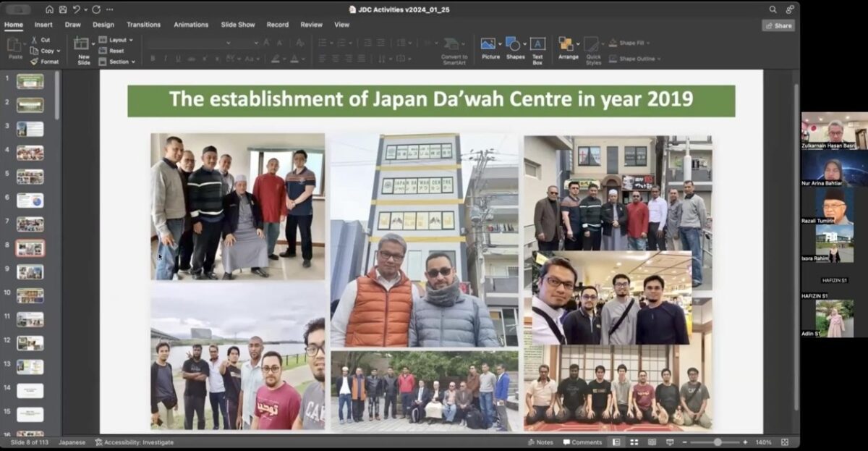868x451 pixels.
Task: Open the Picture dropdown arrow
Action: click(501, 43)
